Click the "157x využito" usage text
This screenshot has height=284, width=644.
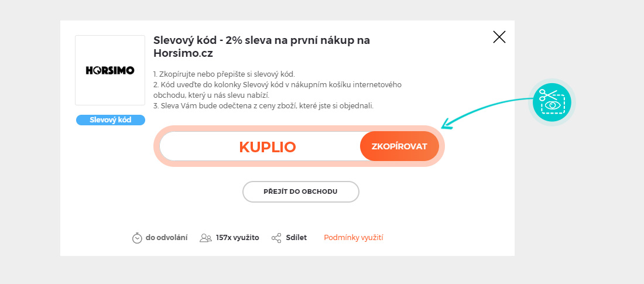237,238
